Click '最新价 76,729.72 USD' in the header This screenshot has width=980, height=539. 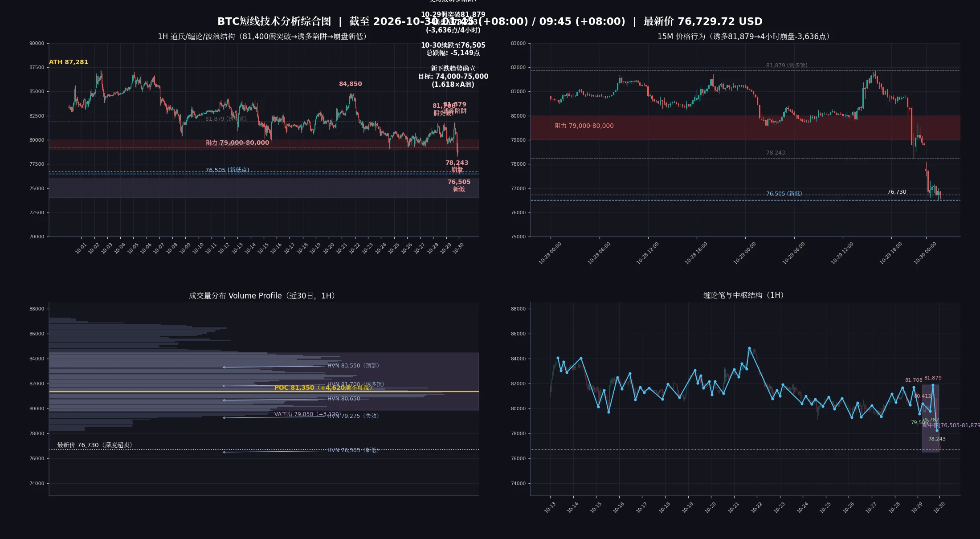(703, 21)
